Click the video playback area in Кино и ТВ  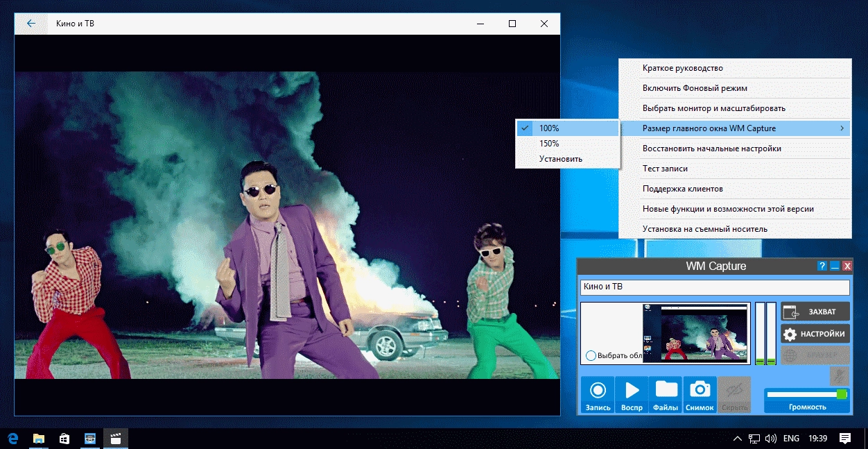coord(287,225)
